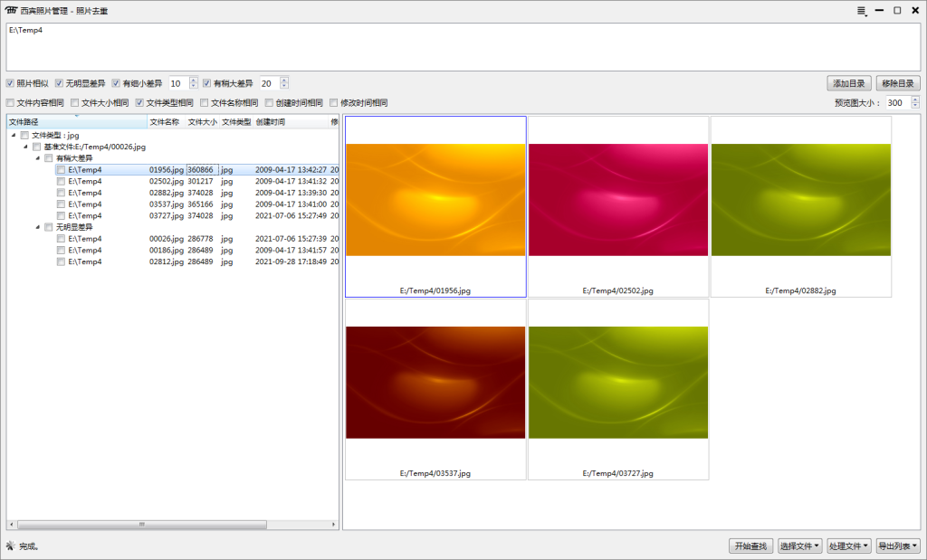Collapse the 无明显差异 tree group
Viewport: 927px width, 560px height.
(x=38, y=227)
